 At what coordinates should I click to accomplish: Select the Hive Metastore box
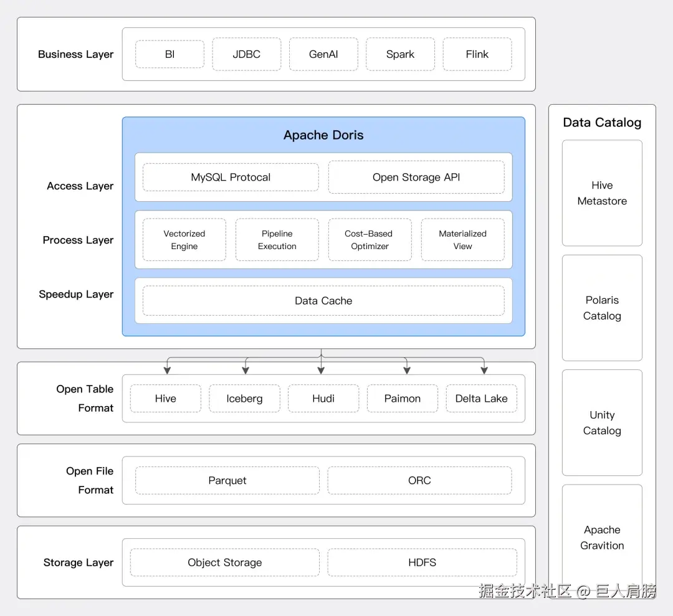(x=602, y=193)
